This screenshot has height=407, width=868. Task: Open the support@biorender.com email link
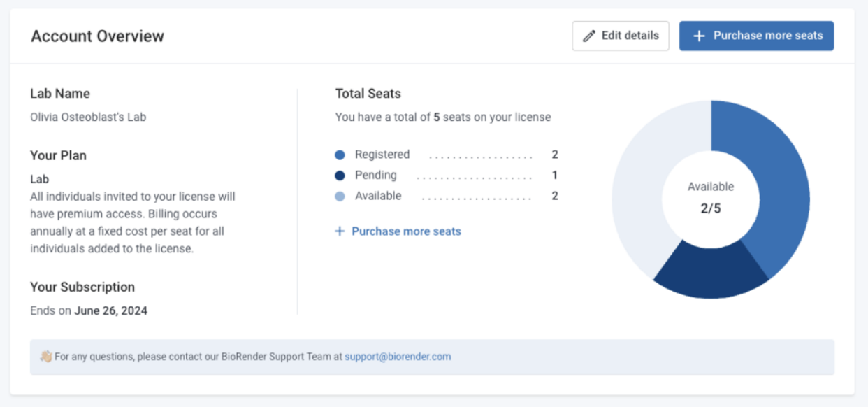(398, 357)
